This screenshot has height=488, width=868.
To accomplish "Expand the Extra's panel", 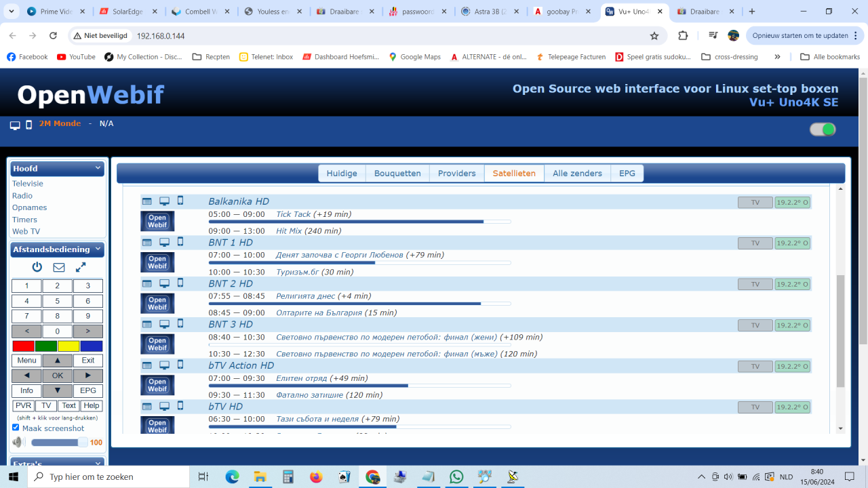I will tap(98, 464).
